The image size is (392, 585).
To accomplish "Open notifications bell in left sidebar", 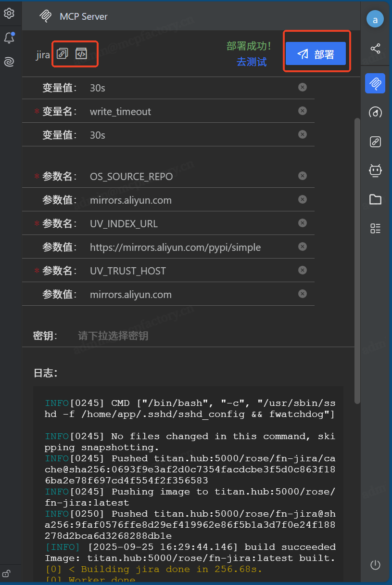I will click(x=9, y=38).
